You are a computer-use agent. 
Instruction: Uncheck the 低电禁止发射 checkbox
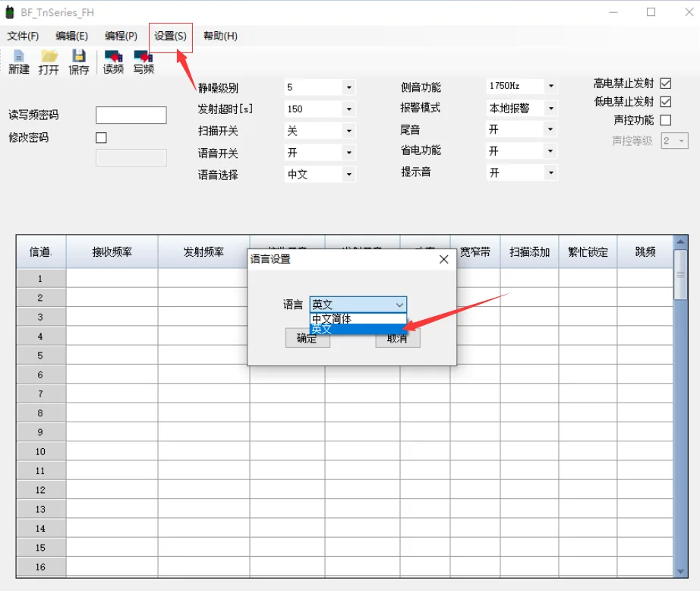tap(666, 102)
